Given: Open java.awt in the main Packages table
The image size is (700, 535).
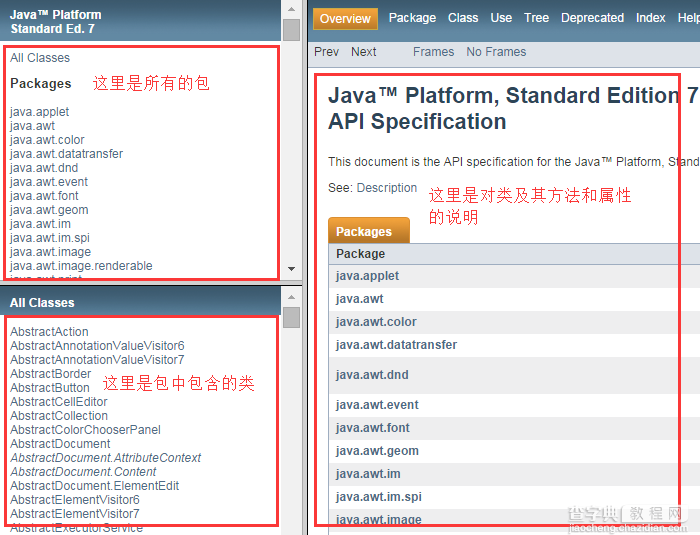Looking at the screenshot, I should [359, 298].
